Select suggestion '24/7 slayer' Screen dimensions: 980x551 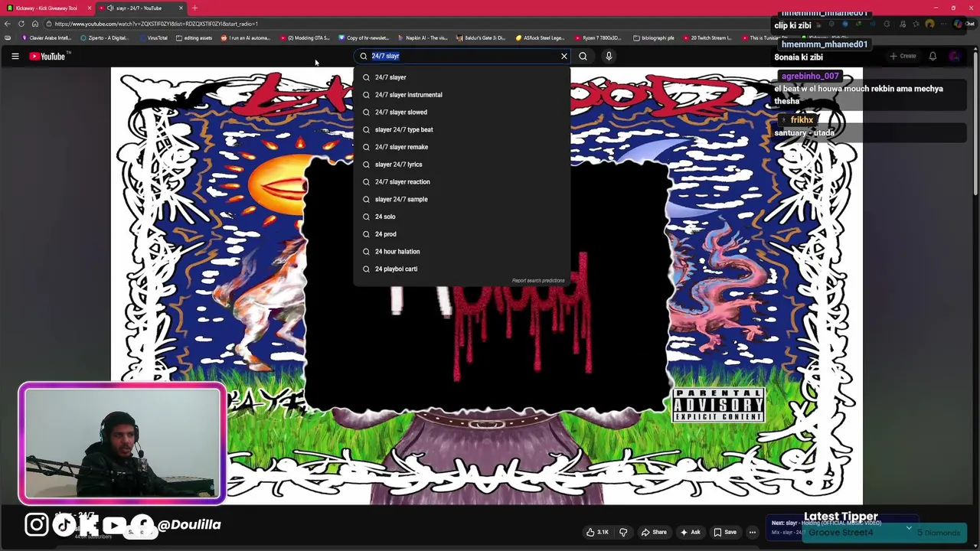[462, 77]
